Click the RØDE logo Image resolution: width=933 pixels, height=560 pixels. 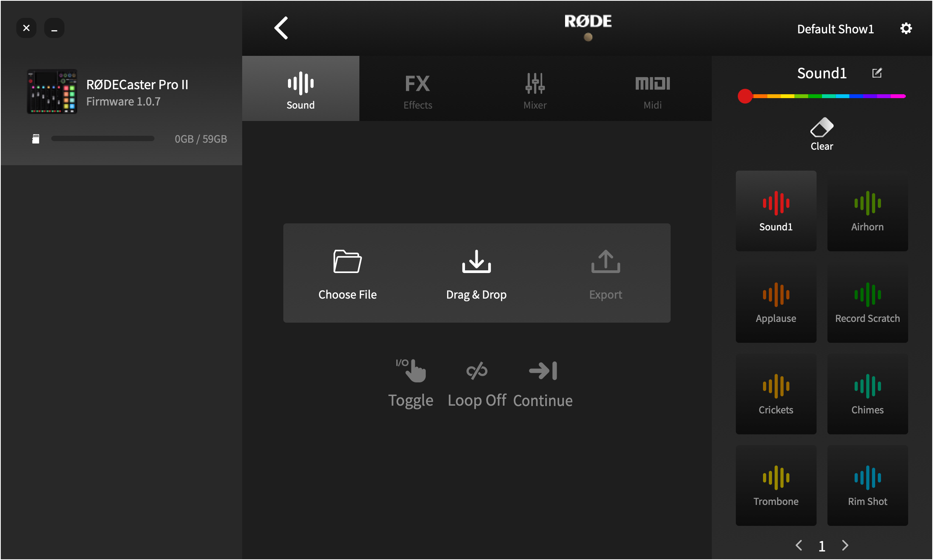[x=588, y=21]
